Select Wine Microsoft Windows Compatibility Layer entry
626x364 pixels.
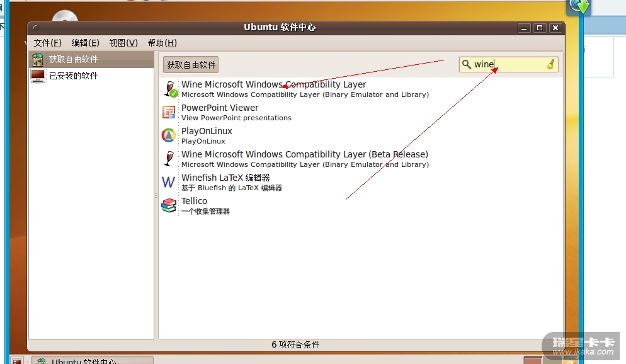(x=361, y=89)
